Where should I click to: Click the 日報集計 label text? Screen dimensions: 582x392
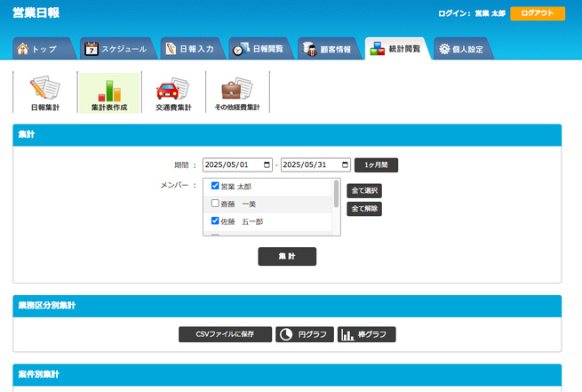coord(45,108)
